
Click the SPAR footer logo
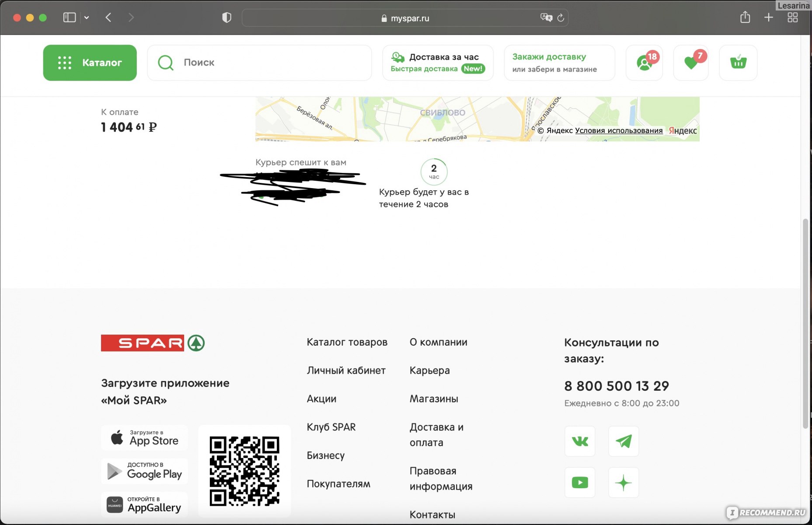coord(153,343)
